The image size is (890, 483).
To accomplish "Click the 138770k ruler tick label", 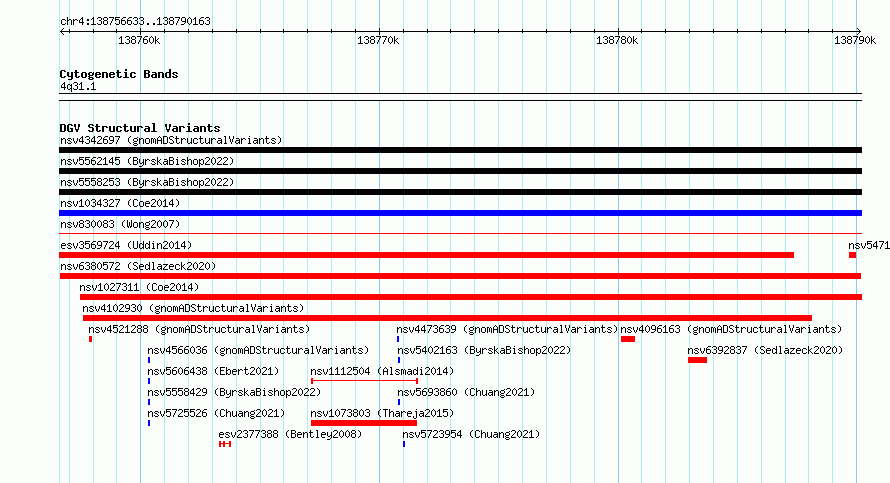I will point(378,40).
